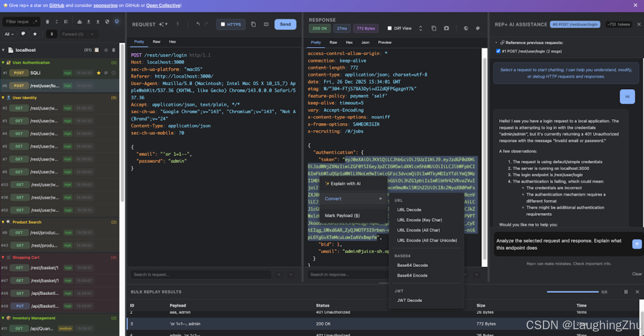Open the response Preview tab
The image size is (644, 336).
(385, 42)
